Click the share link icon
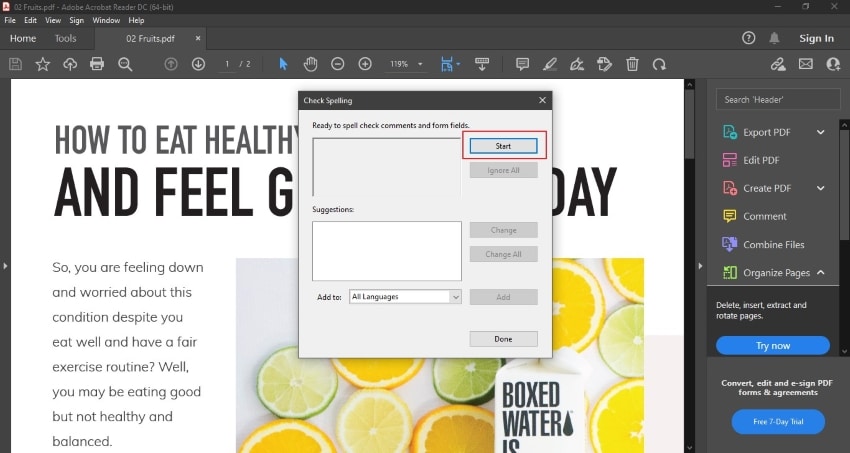Image resolution: width=850 pixels, height=453 pixels. pyautogui.click(x=778, y=64)
